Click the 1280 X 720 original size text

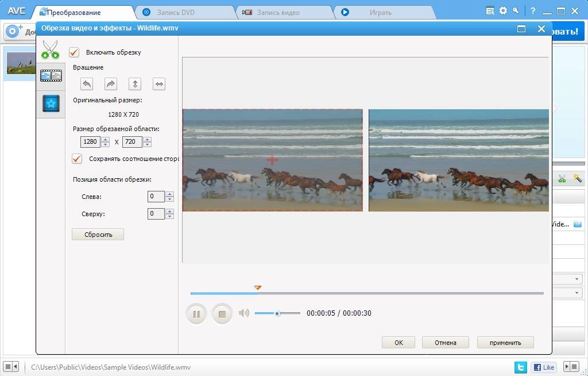(x=123, y=114)
